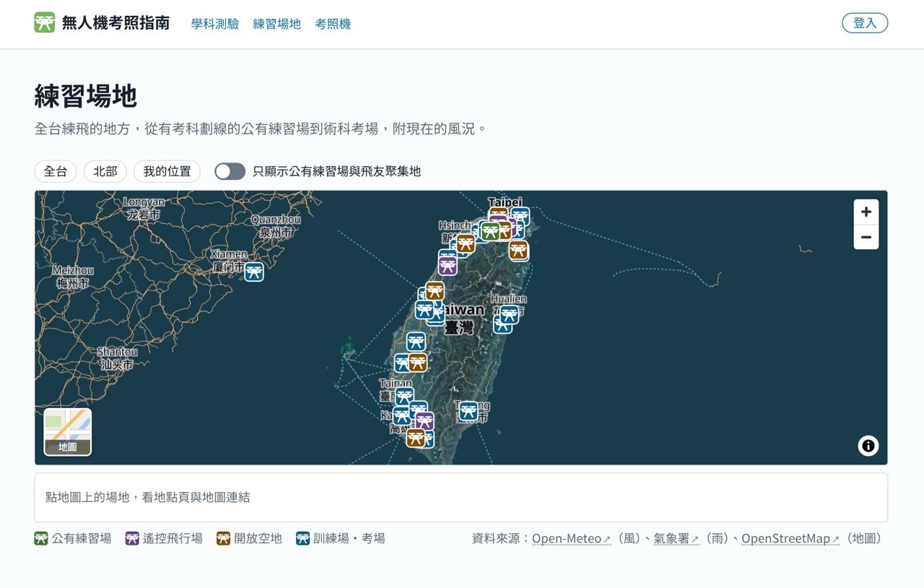Open the map attribution info icon
This screenshot has width=924, height=588.
[868, 446]
